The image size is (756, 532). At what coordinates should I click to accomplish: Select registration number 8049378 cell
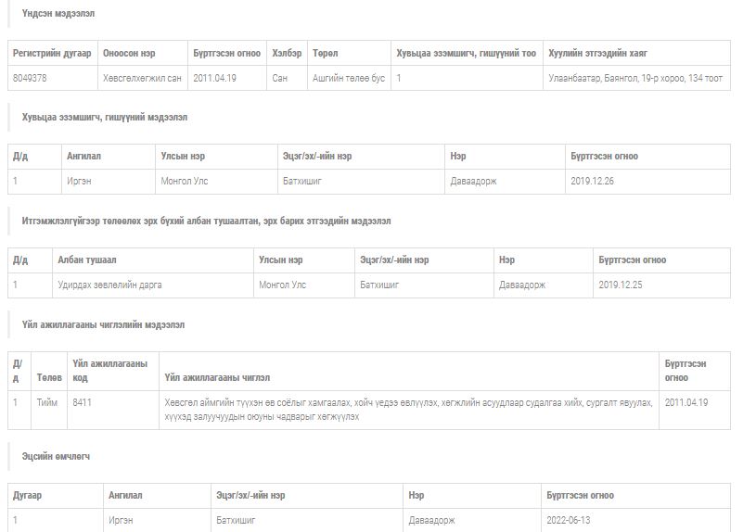click(x=30, y=79)
